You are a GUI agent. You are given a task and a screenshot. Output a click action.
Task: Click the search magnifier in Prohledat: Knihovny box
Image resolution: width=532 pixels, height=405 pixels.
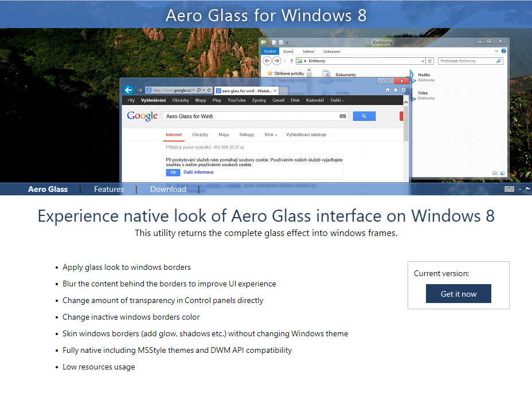(x=498, y=61)
